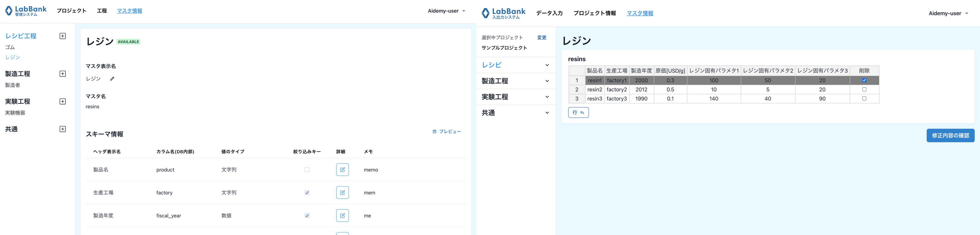Viewport: 980px width, 235px height.
Task: Click the LabBank 入出力システム logo icon
Action: (486, 13)
